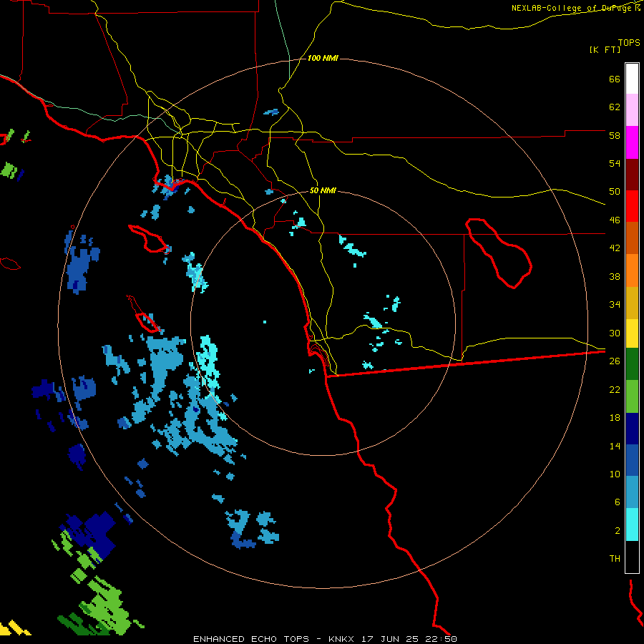The width and height of the screenshot is (644, 644).
Task: Click the '17 JUN 25' date text
Action: pyautogui.click(x=390, y=639)
